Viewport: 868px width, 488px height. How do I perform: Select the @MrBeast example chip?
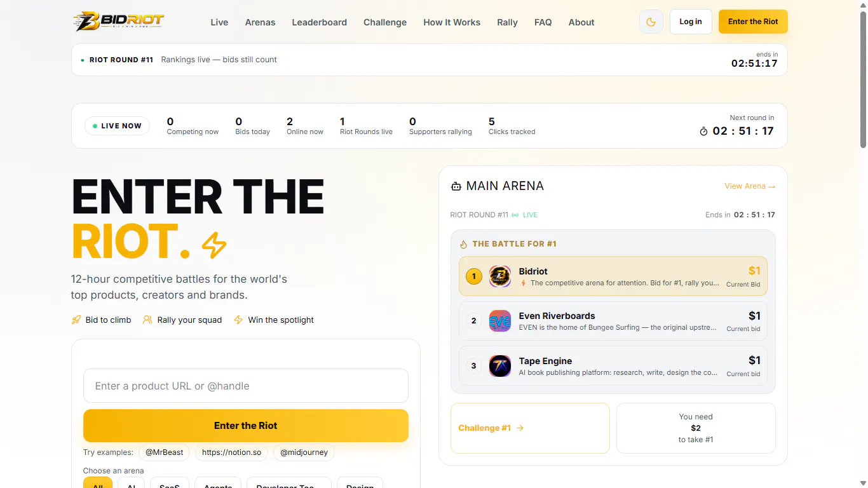click(164, 452)
